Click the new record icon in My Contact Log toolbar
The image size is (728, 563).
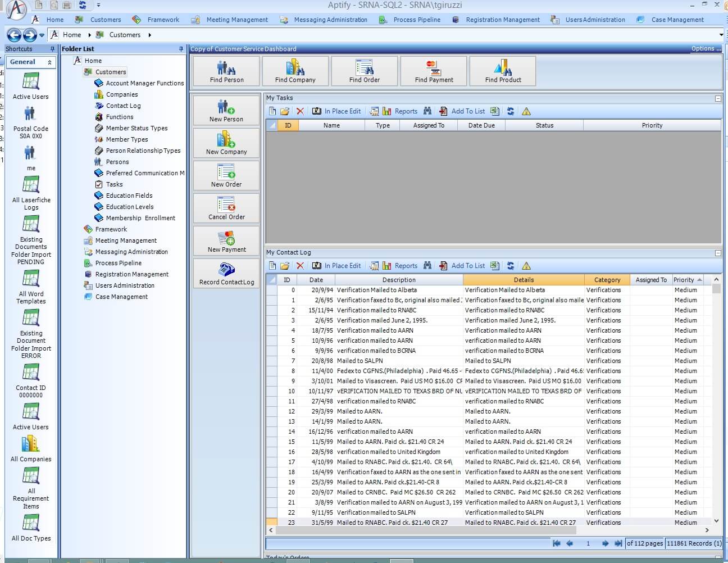point(272,266)
